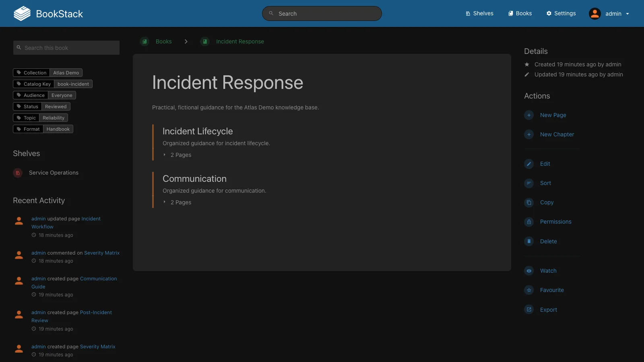Click the admin user avatar icon
This screenshot has width=644, height=362.
click(x=595, y=14)
